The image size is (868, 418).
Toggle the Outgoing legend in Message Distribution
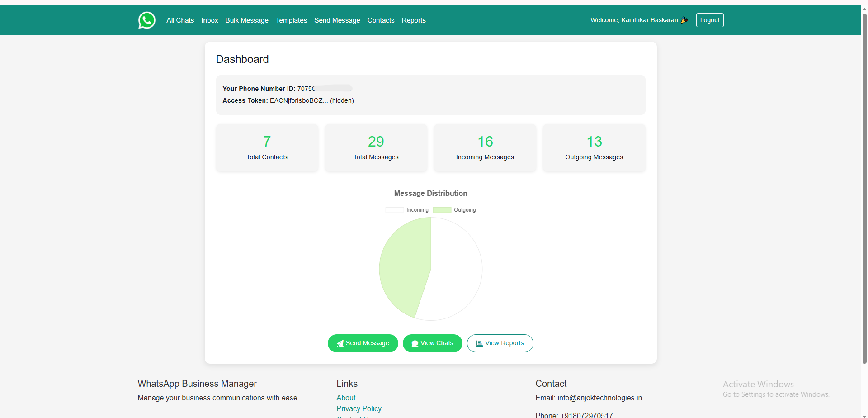coord(454,209)
